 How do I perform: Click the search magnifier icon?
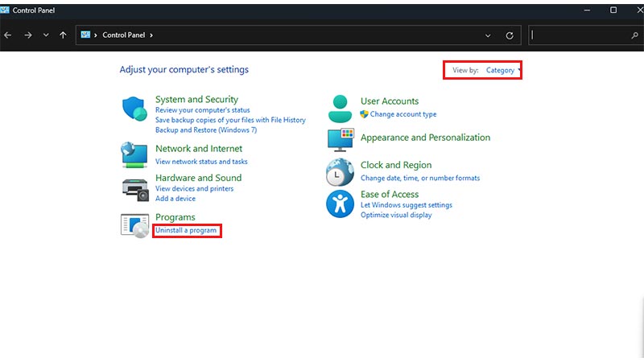click(634, 35)
